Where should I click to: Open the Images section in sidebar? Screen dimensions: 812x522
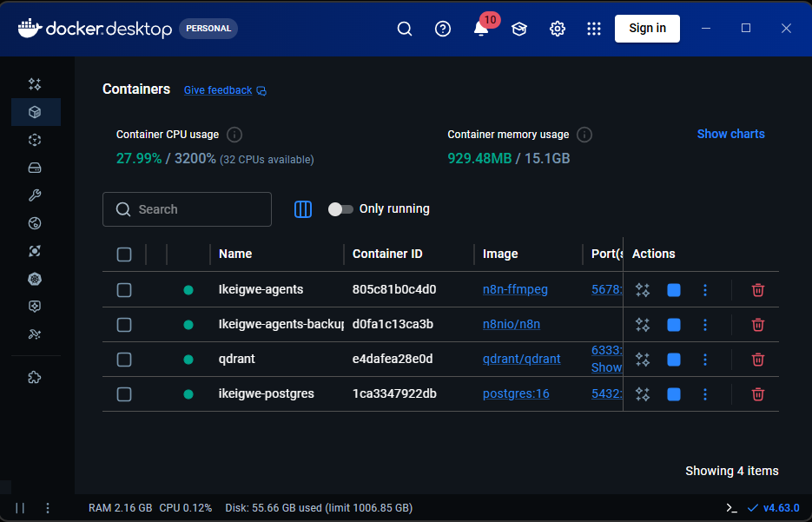click(x=35, y=140)
